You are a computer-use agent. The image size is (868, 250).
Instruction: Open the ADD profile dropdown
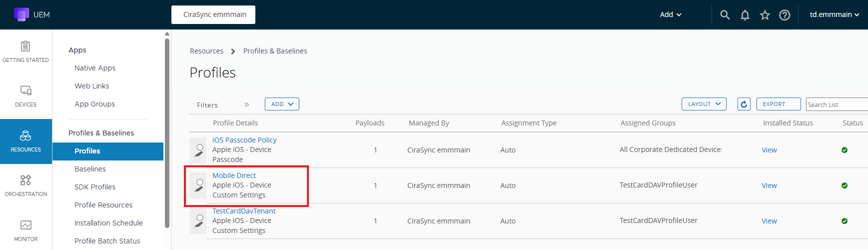[x=282, y=104]
